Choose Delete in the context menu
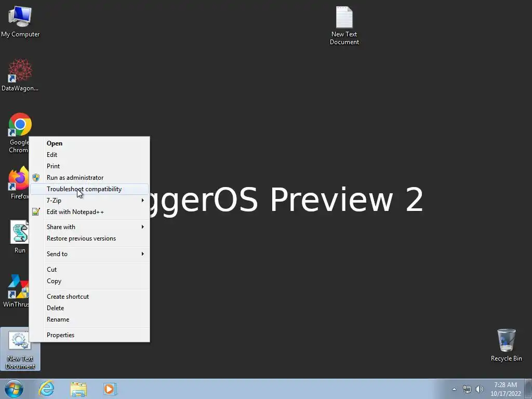The image size is (532, 399). (x=89, y=308)
